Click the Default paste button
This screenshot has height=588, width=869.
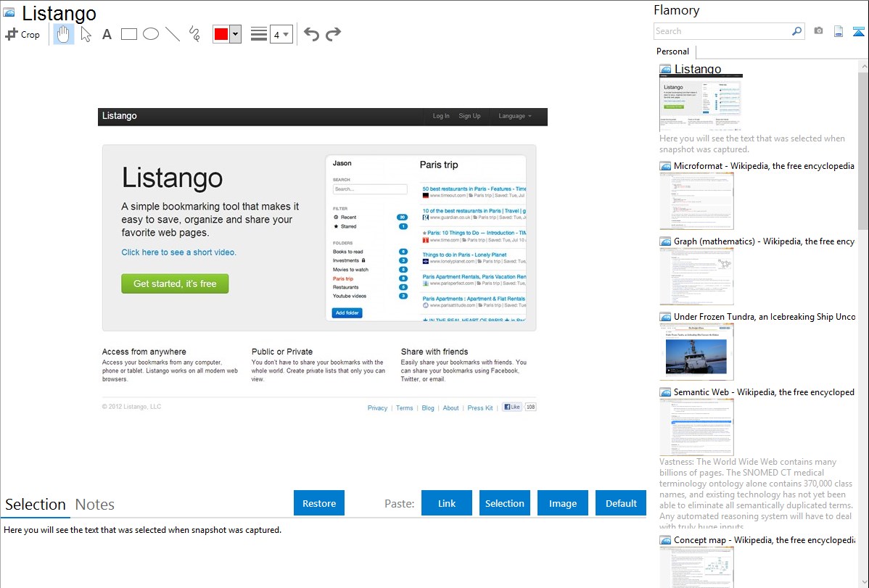pos(621,503)
